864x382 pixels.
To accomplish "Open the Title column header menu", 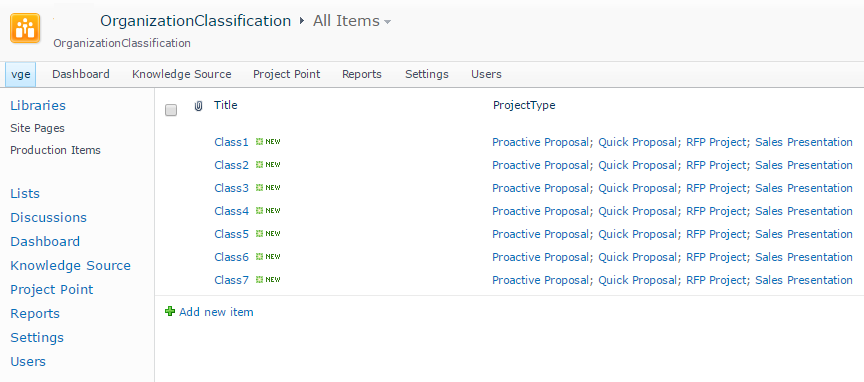I will 226,105.
